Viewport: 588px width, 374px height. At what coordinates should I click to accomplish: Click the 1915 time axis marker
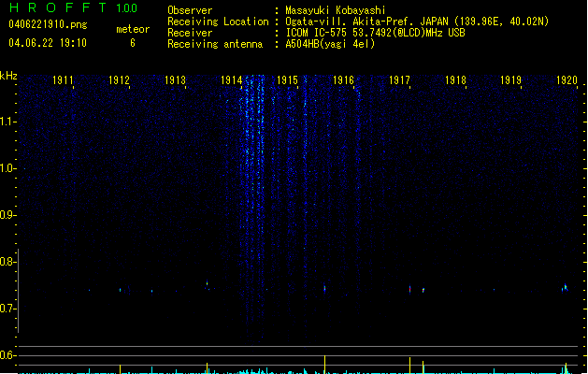tap(287, 80)
